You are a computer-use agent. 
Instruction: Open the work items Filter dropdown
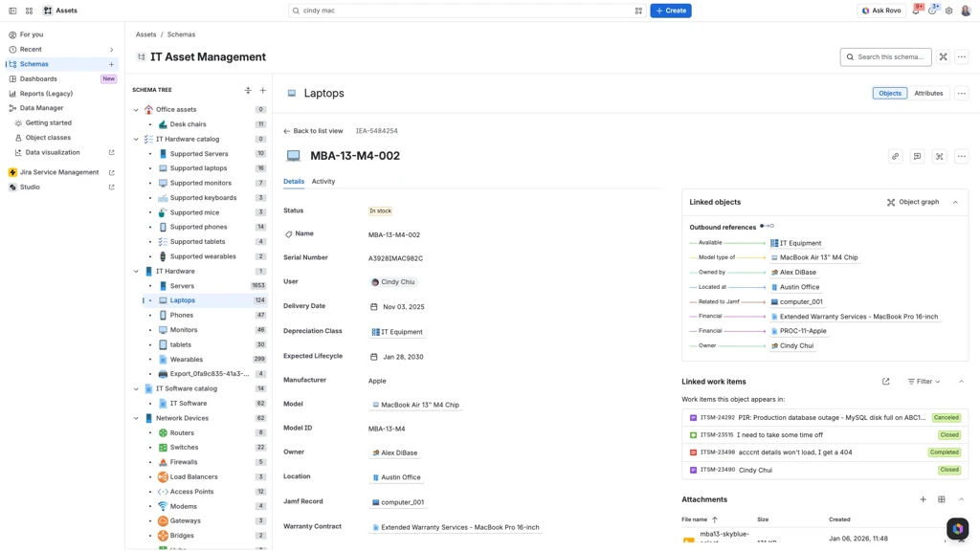click(x=924, y=382)
